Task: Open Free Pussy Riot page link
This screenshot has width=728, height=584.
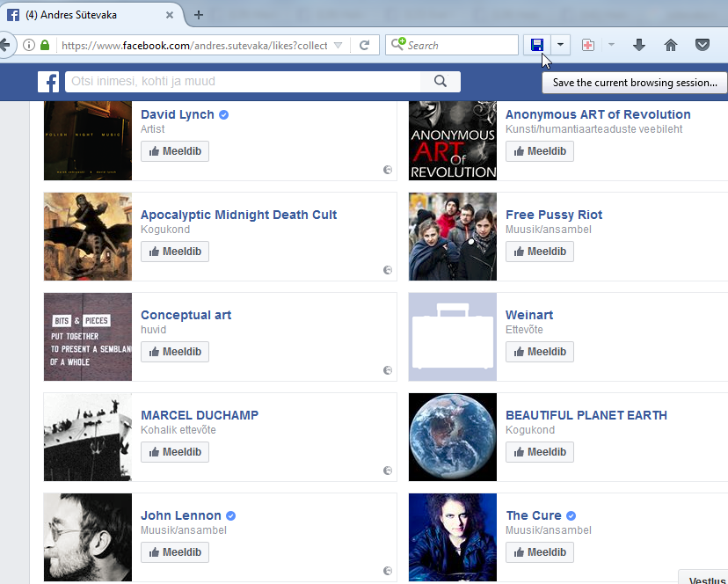Action: pos(553,215)
